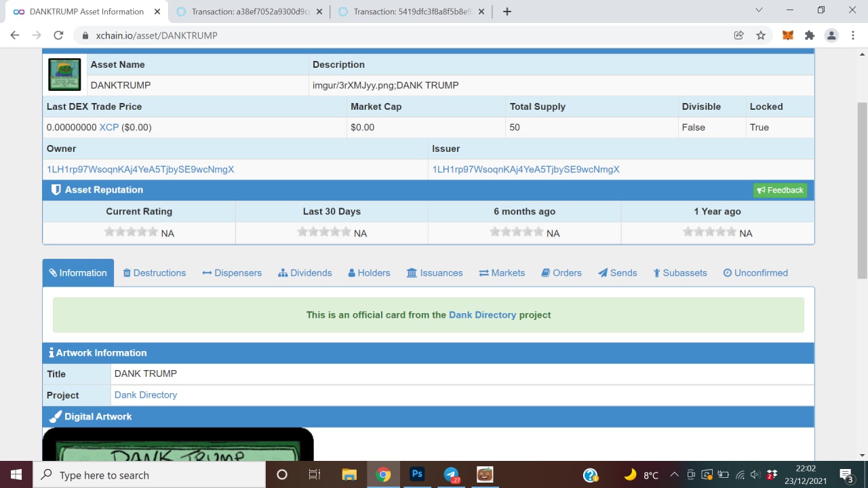The height and width of the screenshot is (488, 868).
Task: Open the Windows Start menu
Action: coord(16,474)
